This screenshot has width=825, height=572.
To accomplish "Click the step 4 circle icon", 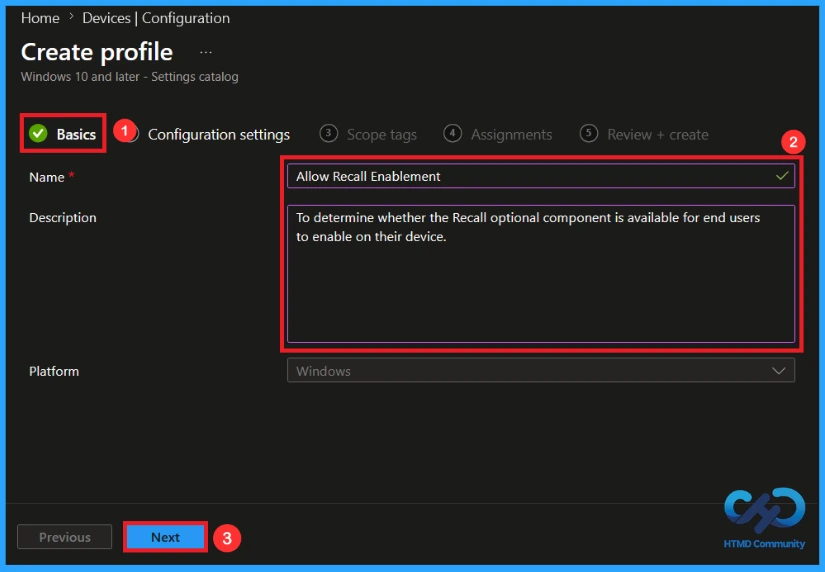I will 452,133.
